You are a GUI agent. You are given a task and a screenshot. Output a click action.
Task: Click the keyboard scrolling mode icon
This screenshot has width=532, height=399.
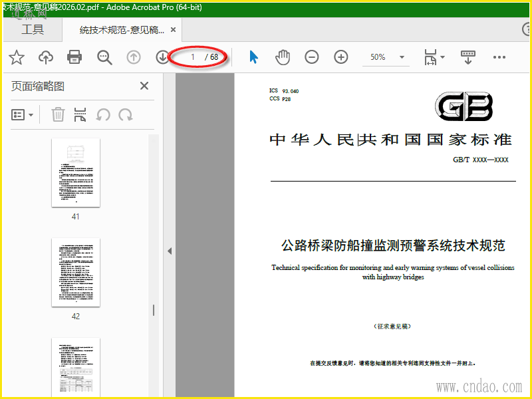point(468,57)
